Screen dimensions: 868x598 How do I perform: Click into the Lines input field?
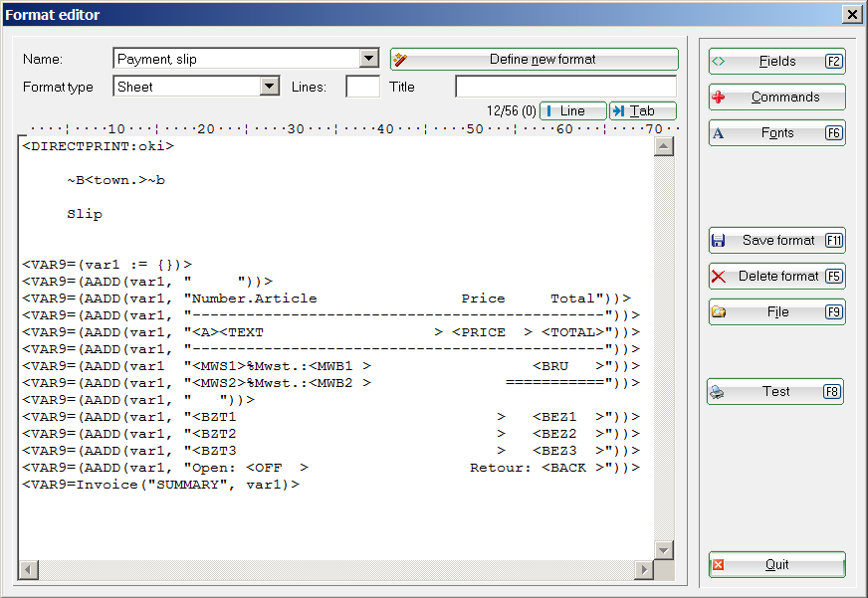pyautogui.click(x=362, y=88)
